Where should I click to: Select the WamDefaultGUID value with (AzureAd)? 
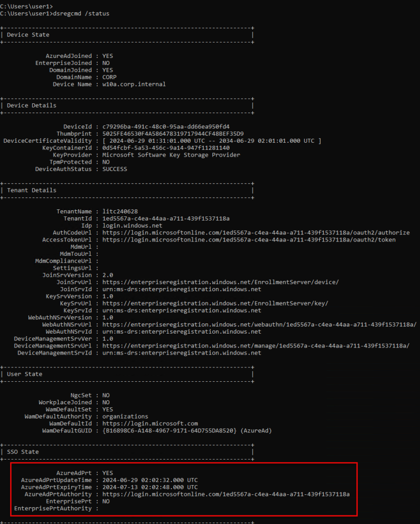(187, 431)
